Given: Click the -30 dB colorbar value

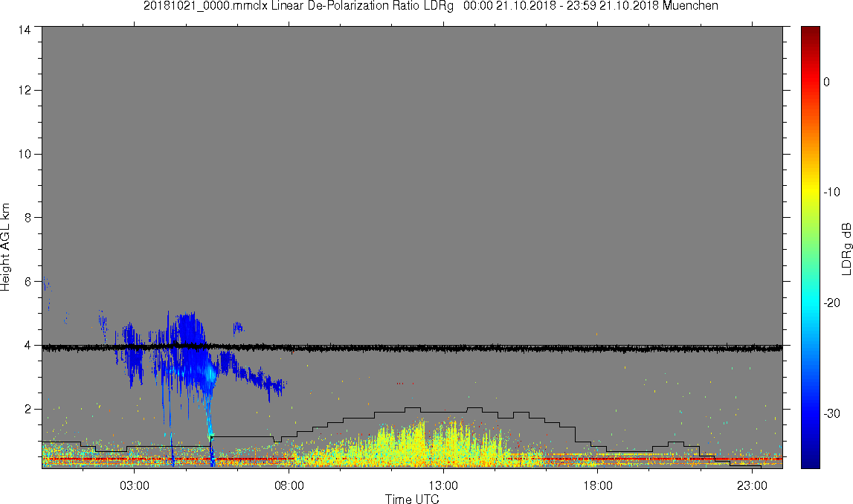Looking at the screenshot, I should coord(831,414).
